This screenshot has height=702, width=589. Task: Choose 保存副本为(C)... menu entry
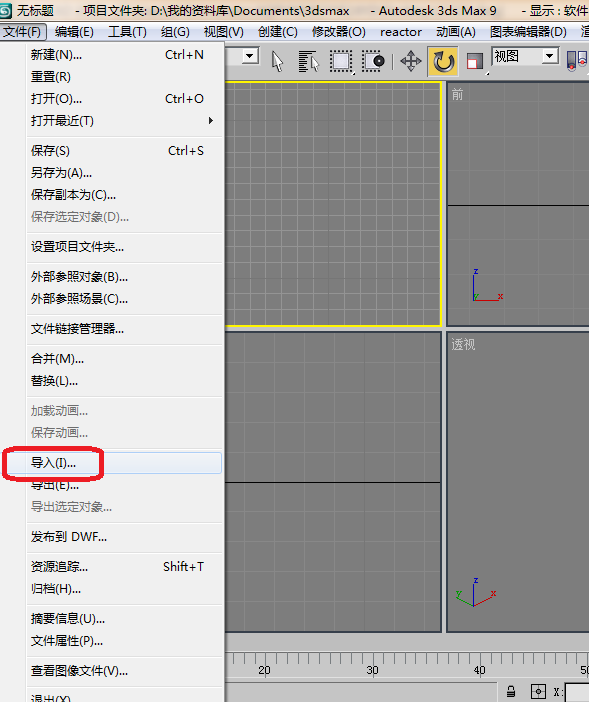pyautogui.click(x=124, y=195)
